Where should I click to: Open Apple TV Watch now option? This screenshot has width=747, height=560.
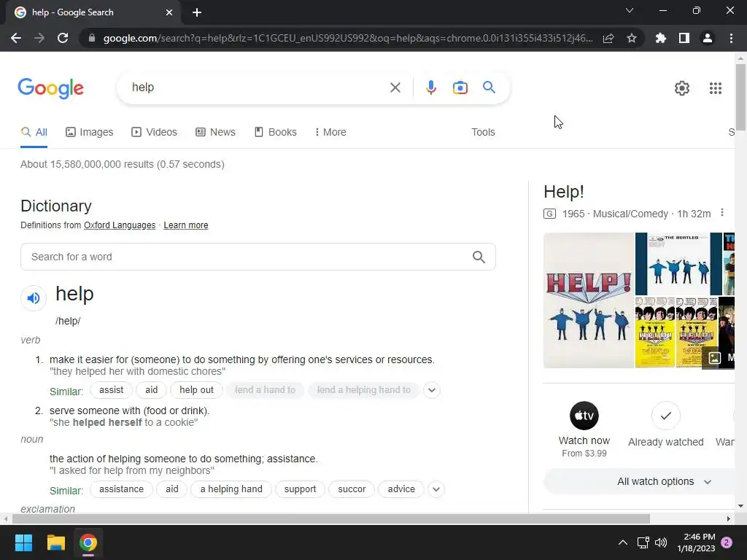point(584,429)
